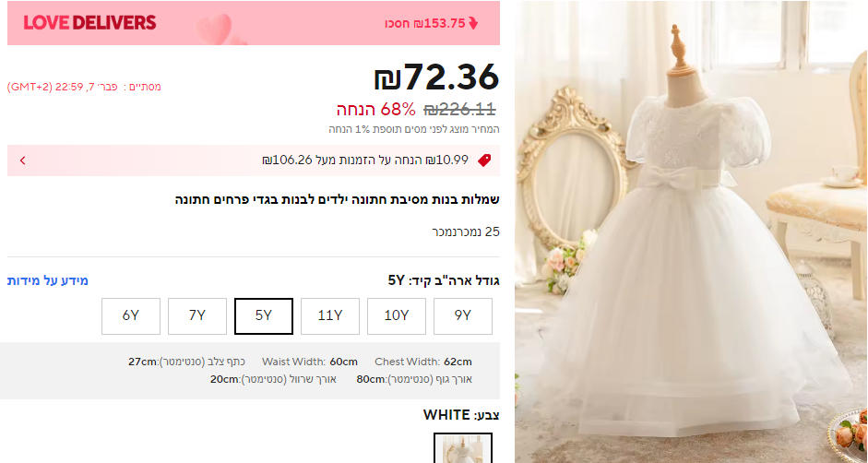Click the savings down-arrow icon in banner

[x=473, y=23]
